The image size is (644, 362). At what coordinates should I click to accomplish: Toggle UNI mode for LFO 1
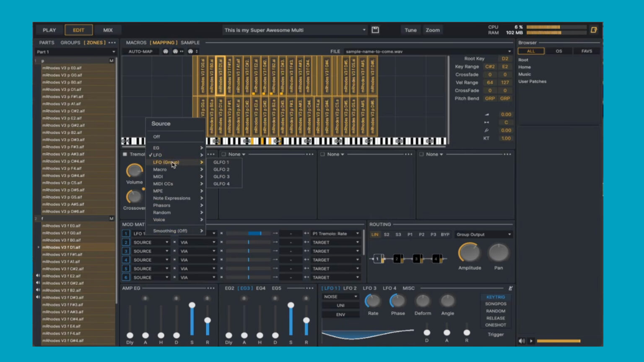coord(340,305)
